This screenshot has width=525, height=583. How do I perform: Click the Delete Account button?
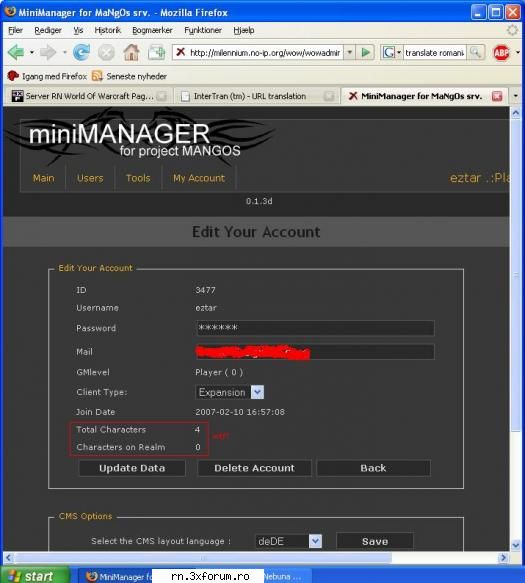click(254, 468)
